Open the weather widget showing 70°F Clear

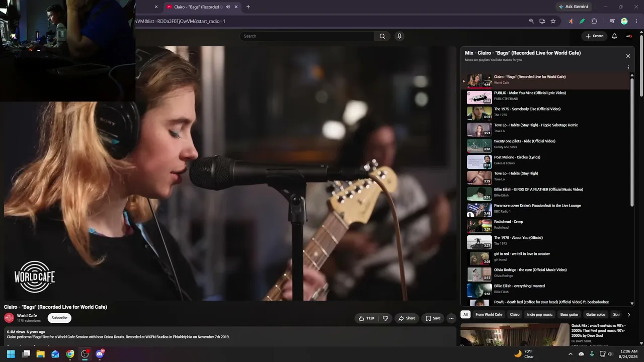(x=524, y=354)
